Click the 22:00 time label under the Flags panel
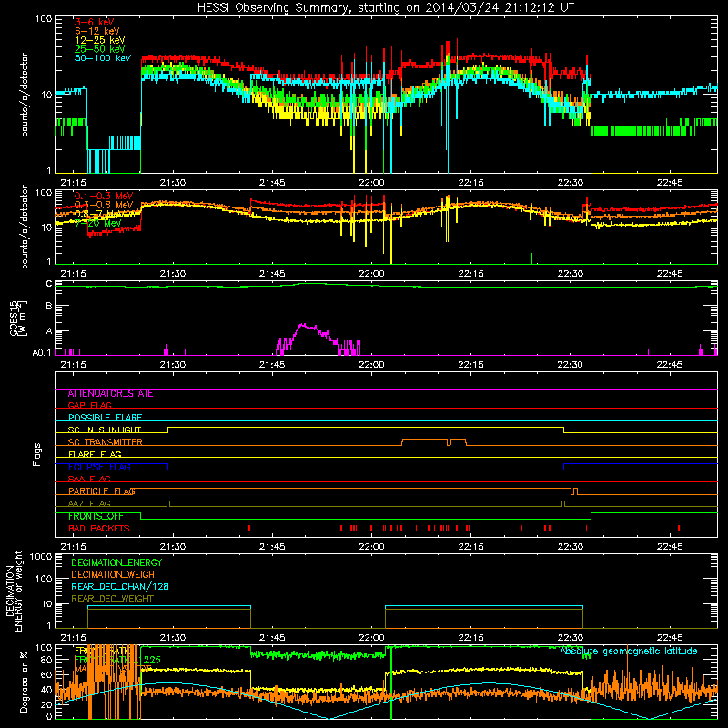 pos(371,547)
